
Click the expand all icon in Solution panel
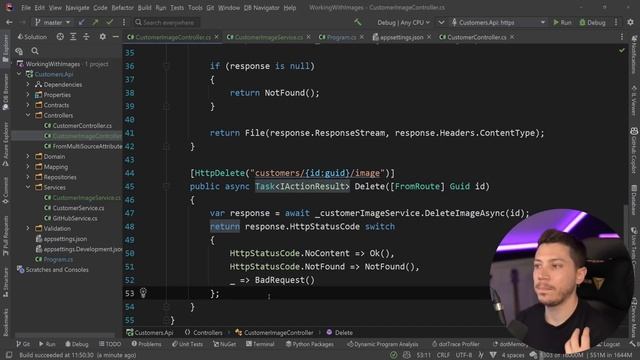73,37
